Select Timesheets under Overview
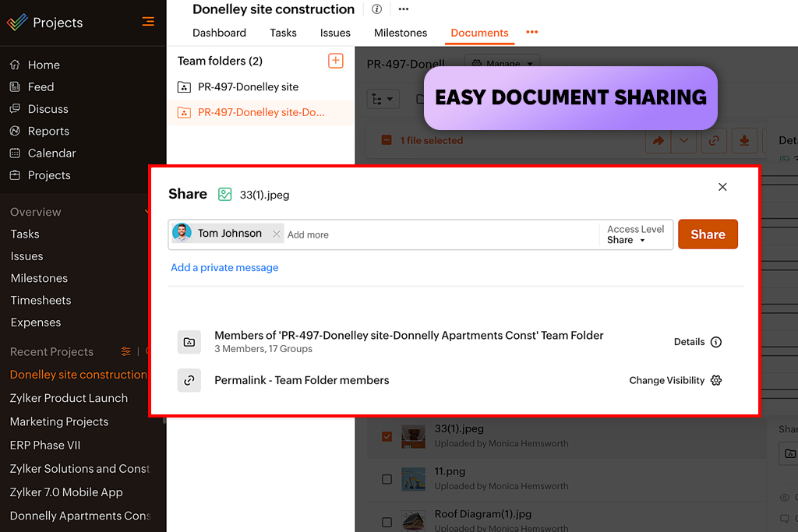The image size is (798, 532). tap(41, 300)
